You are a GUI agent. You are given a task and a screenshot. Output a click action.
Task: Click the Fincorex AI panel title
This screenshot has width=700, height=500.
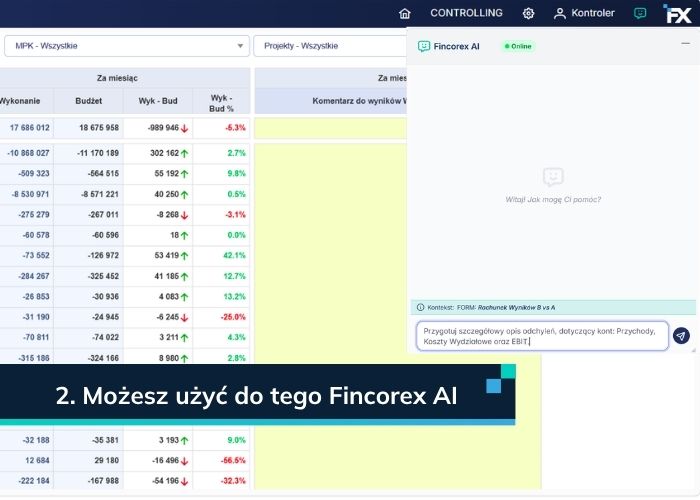456,46
